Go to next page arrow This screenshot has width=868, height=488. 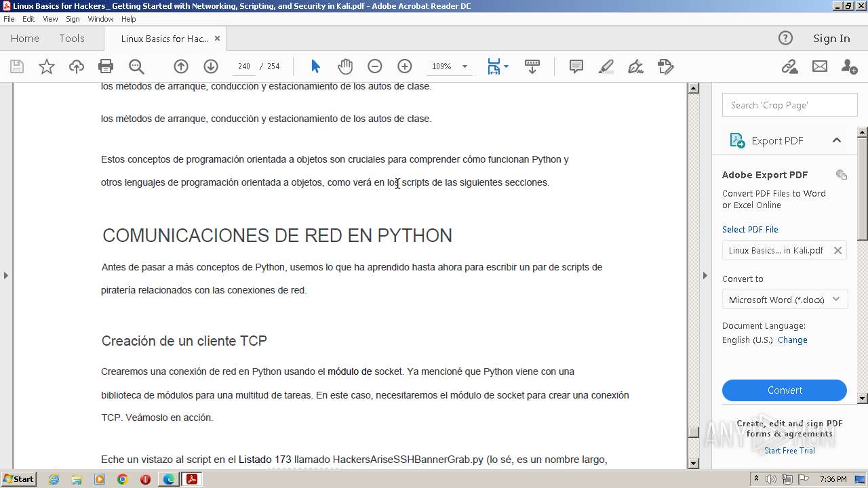211,66
